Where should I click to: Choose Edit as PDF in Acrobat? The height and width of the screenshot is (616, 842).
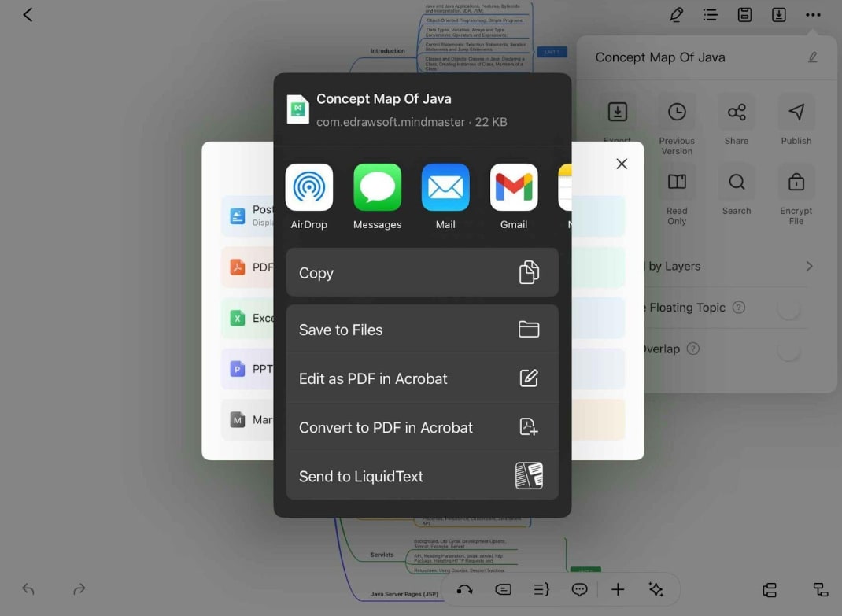pos(422,378)
